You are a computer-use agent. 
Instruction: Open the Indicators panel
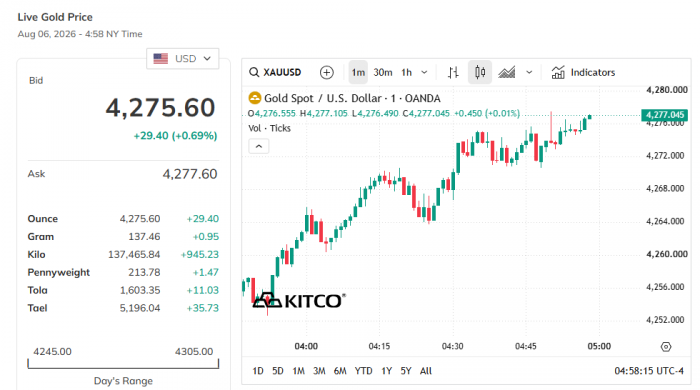click(583, 72)
